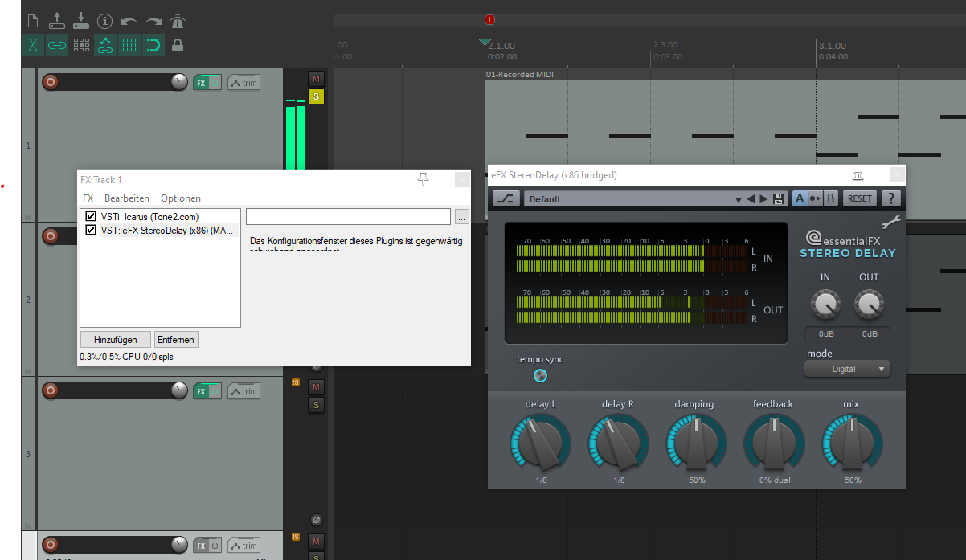Go to previous preset arrow

(x=751, y=198)
